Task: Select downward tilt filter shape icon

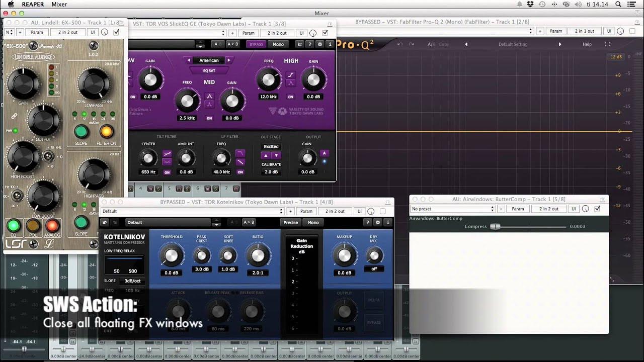Action: [167, 162]
